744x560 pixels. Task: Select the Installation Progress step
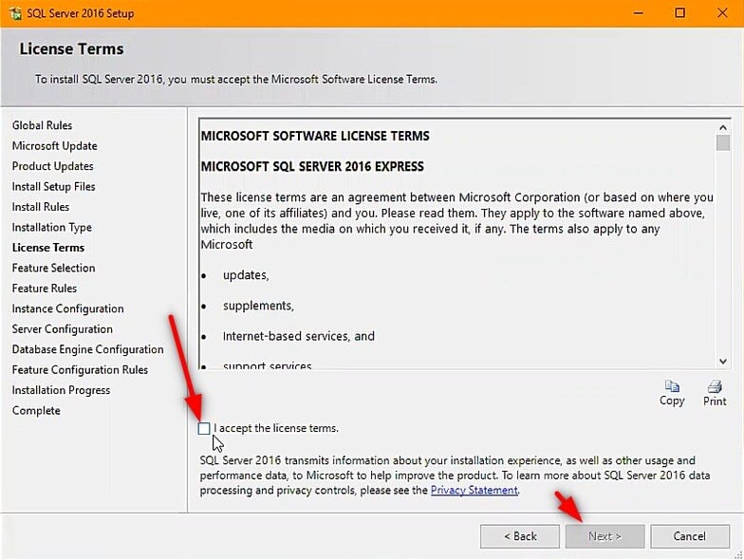61,391
